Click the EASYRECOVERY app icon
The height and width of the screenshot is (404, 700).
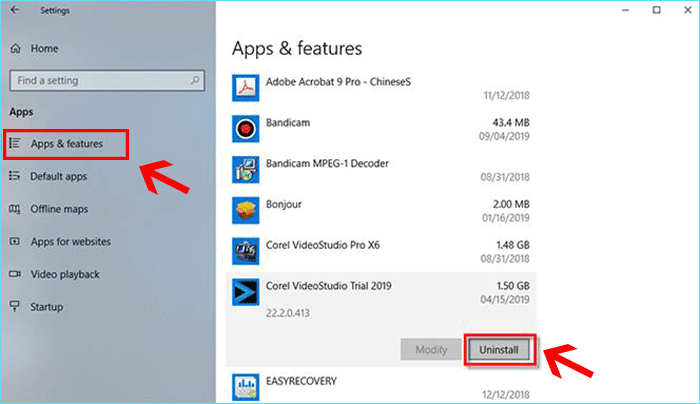246,387
